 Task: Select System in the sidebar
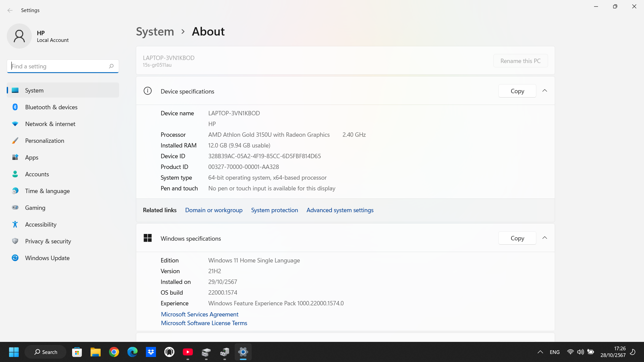[x=63, y=90]
